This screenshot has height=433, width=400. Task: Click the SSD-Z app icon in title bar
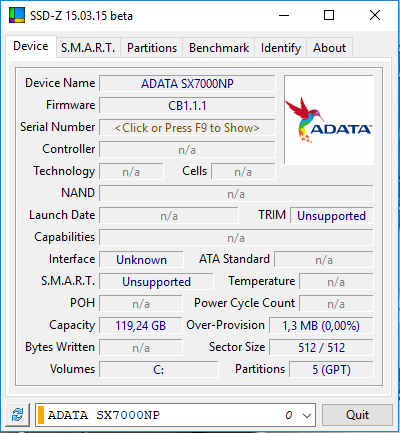pos(17,15)
